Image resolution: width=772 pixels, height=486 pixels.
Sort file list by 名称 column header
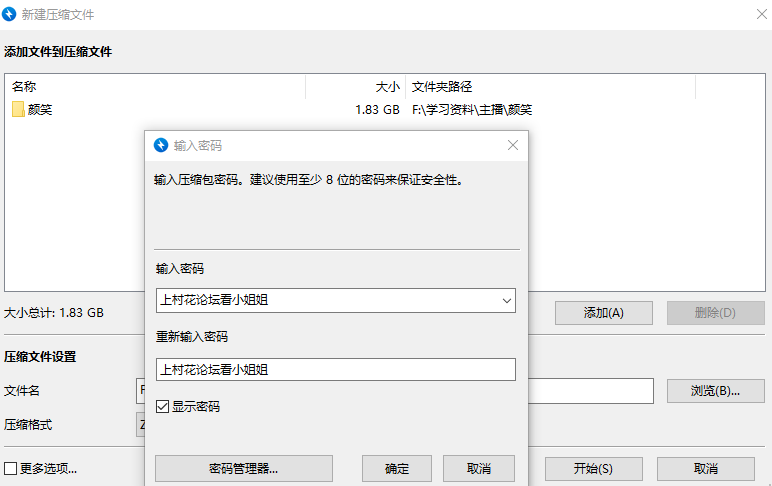[x=24, y=87]
